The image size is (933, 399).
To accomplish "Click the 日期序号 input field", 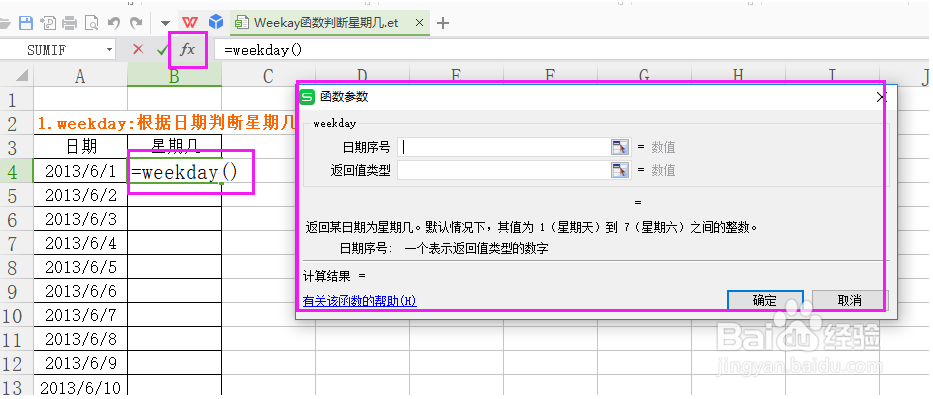I will (503, 147).
